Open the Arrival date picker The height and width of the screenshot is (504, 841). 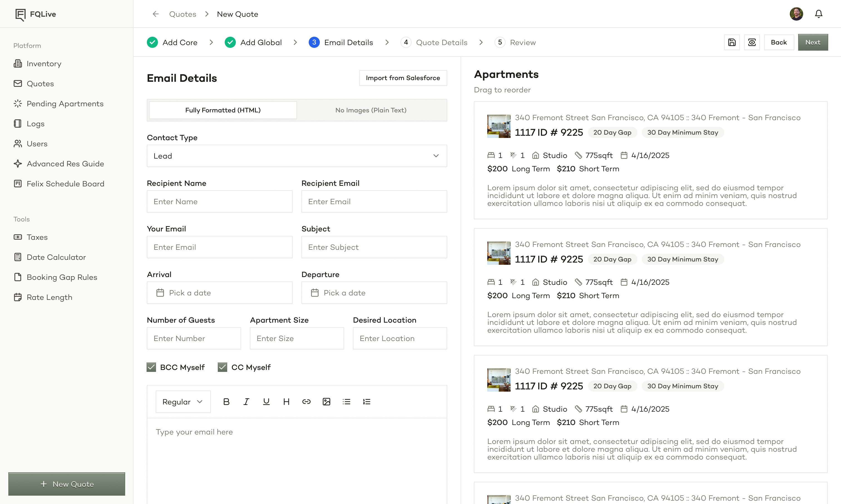(x=219, y=293)
